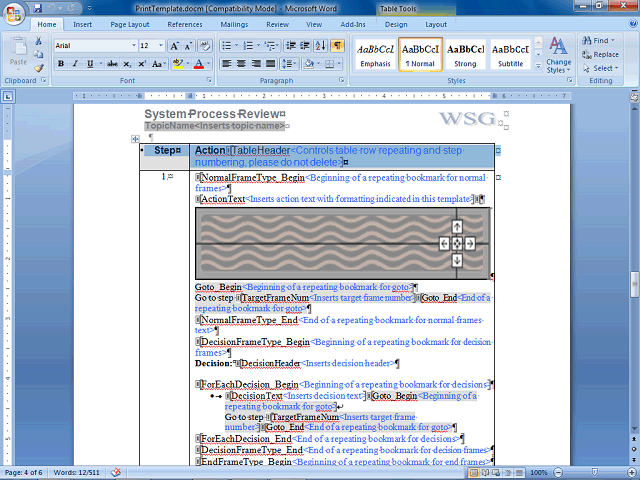The image size is (640, 480).
Task: Toggle Italic formatting
Action: click(x=75, y=64)
